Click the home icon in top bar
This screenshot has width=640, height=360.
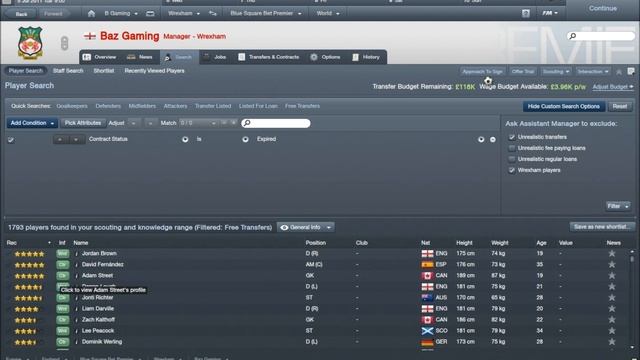pos(91,13)
